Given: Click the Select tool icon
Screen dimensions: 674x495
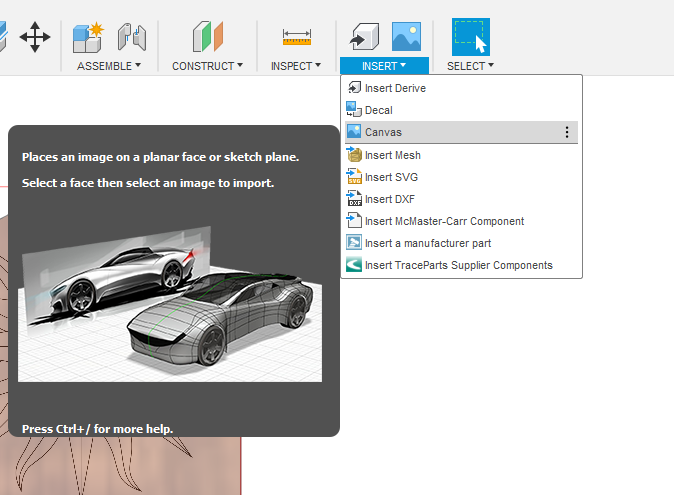Looking at the screenshot, I should pos(471,37).
